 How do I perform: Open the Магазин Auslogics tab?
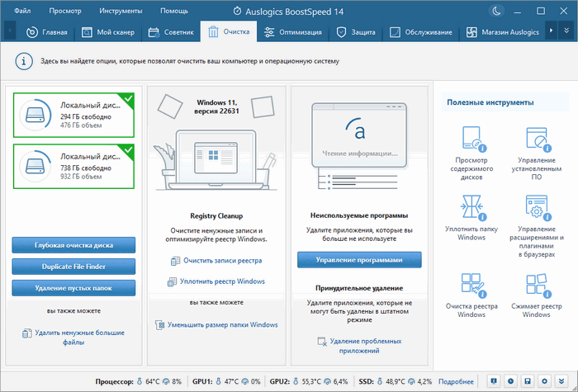coord(502,32)
